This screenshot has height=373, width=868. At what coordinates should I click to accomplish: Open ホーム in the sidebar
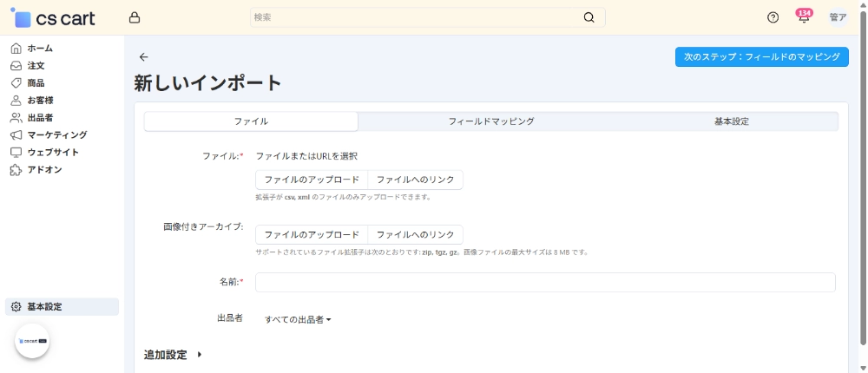(39, 48)
